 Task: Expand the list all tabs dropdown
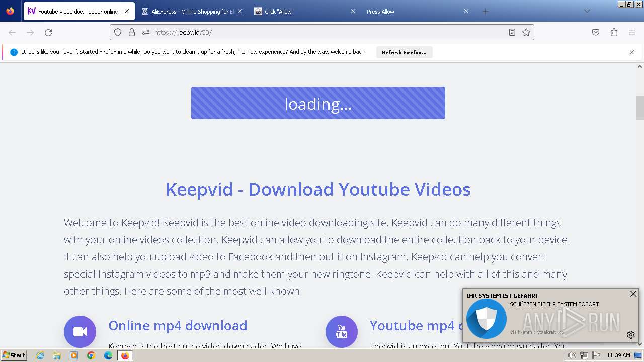(x=587, y=11)
